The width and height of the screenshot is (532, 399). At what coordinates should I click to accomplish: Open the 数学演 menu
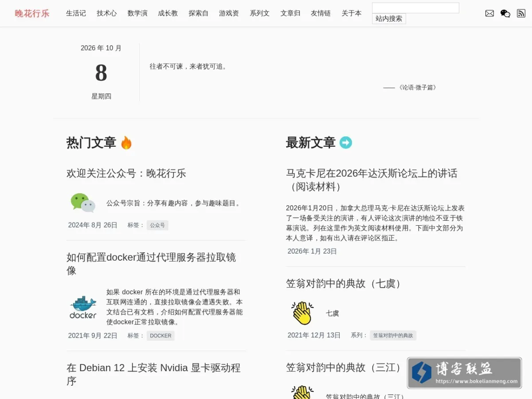(137, 13)
